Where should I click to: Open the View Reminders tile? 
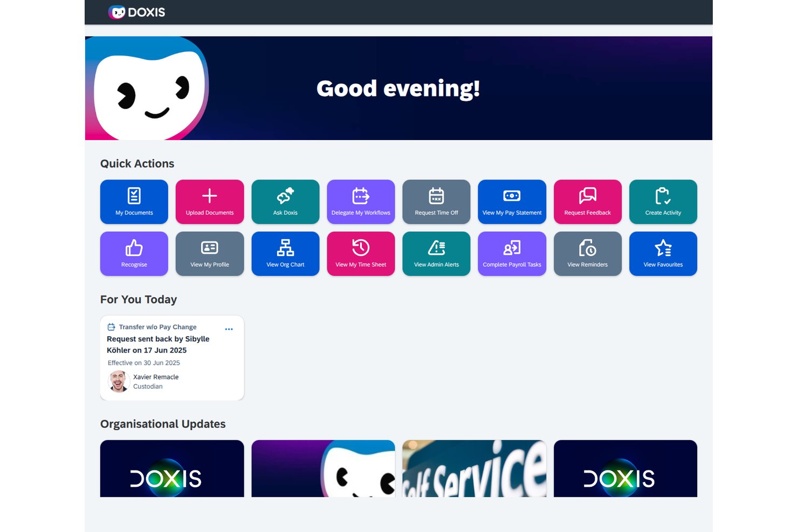[588, 254]
